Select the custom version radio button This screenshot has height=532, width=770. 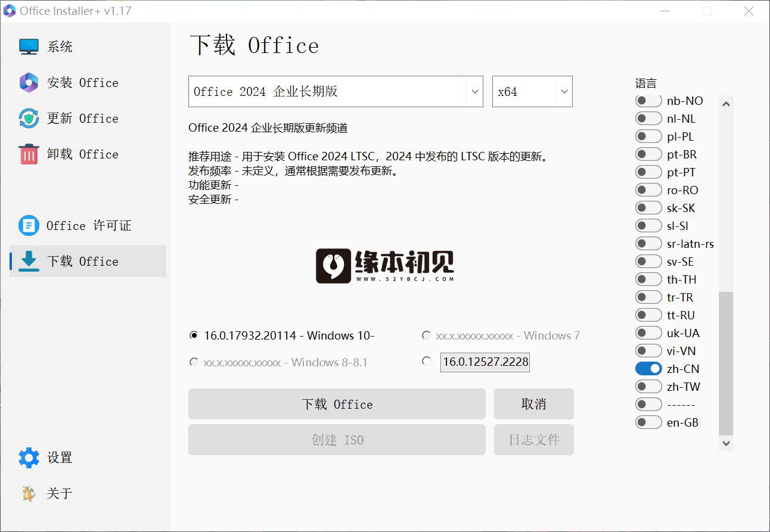click(x=426, y=360)
